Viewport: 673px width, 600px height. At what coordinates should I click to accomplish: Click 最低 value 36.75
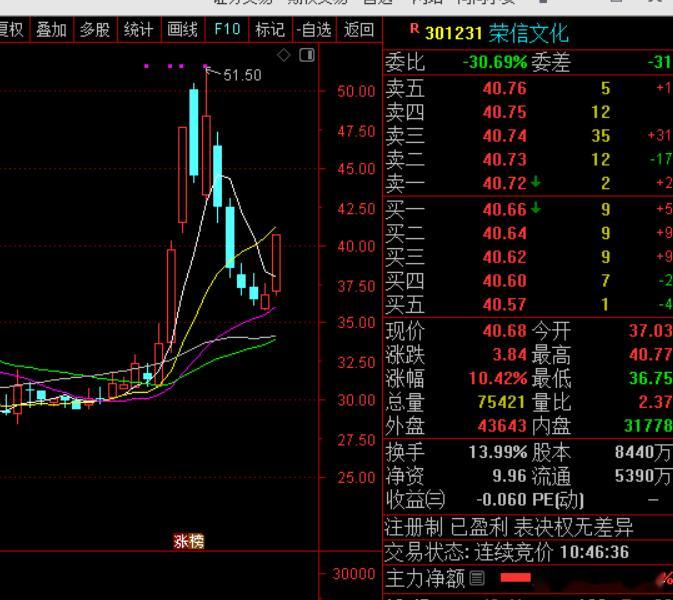[651, 379]
